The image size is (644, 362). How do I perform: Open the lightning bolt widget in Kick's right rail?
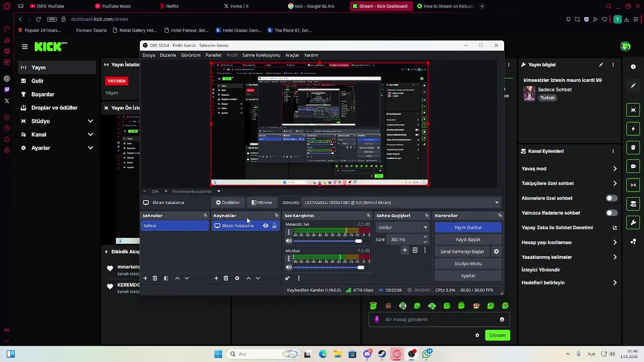633,129
